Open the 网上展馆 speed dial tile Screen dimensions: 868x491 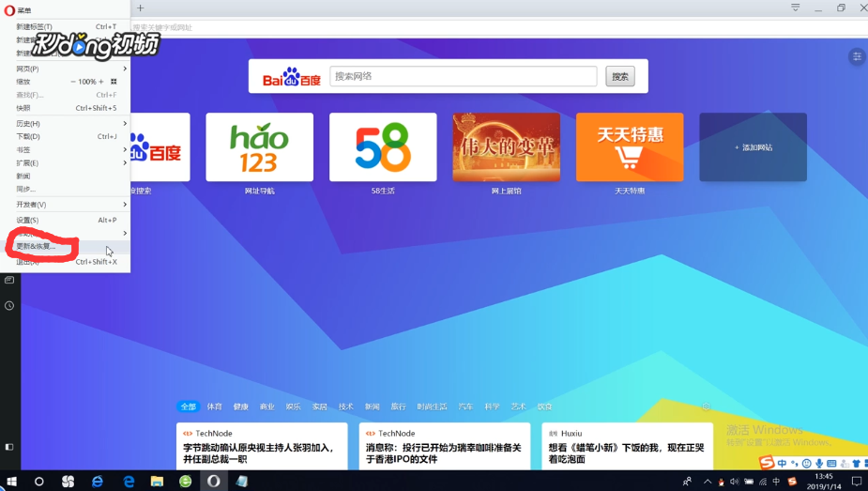(x=507, y=146)
